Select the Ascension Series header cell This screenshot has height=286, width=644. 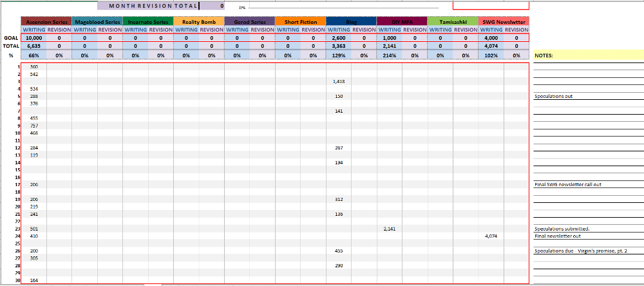point(46,22)
